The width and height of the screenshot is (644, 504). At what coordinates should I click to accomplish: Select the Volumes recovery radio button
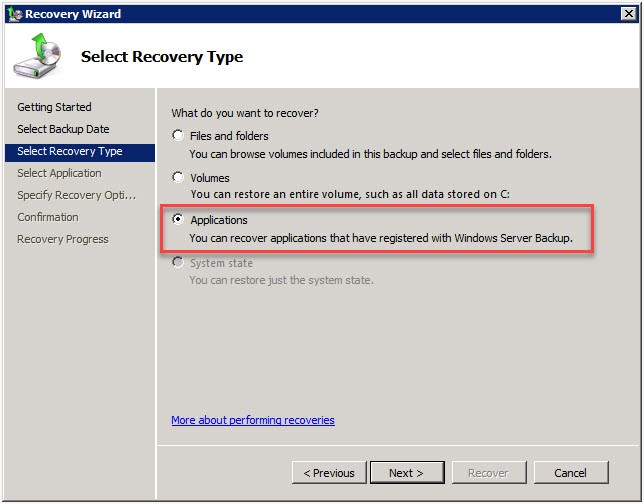pos(178,178)
